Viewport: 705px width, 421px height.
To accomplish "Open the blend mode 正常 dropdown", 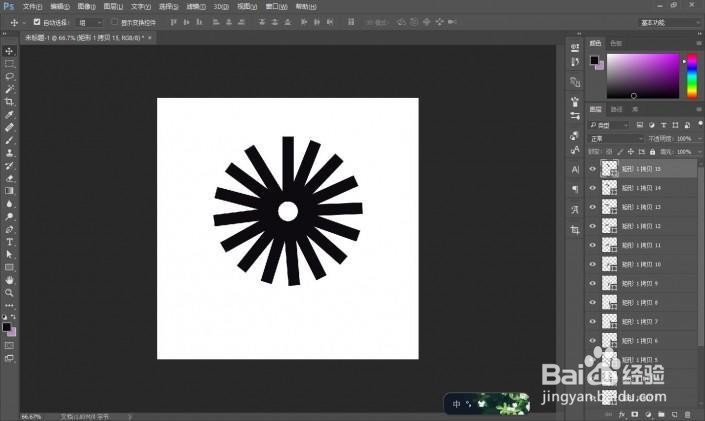I will point(616,139).
